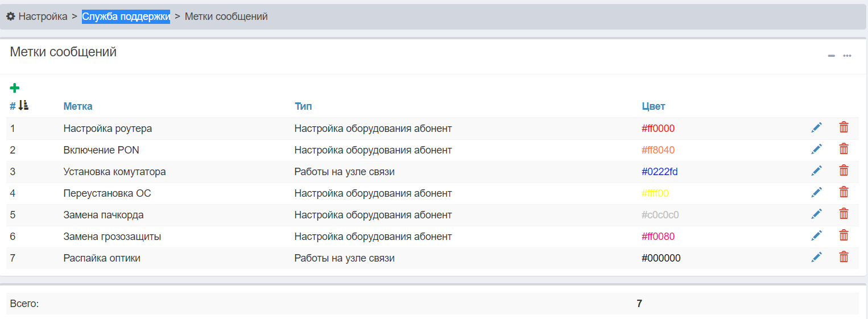This screenshot has height=319, width=868.
Task: Edit the Замена грозозащиты label
Action: (816, 236)
